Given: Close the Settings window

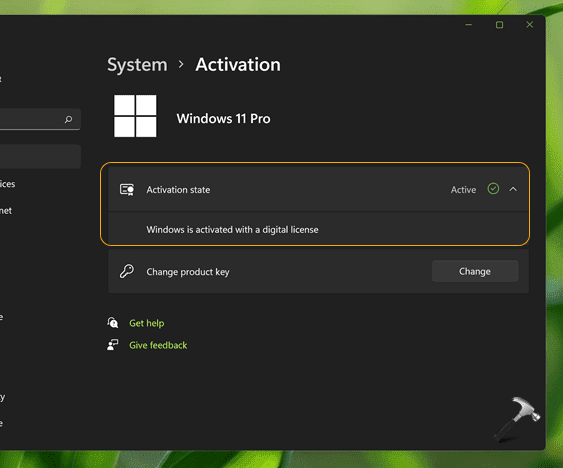Looking at the screenshot, I should point(530,24).
